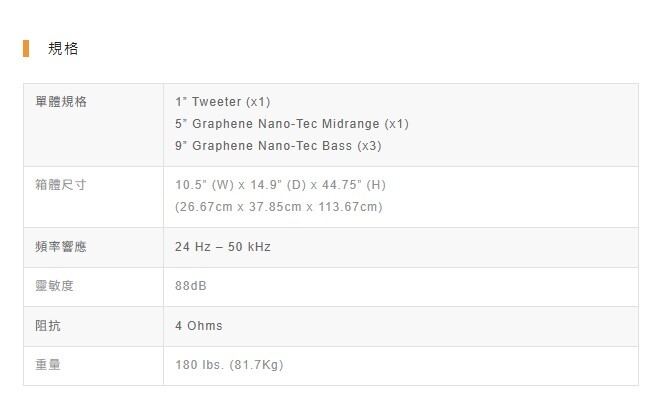The width and height of the screenshot is (653, 405).
Task: Click the 規格 section heading
Action: click(x=63, y=48)
